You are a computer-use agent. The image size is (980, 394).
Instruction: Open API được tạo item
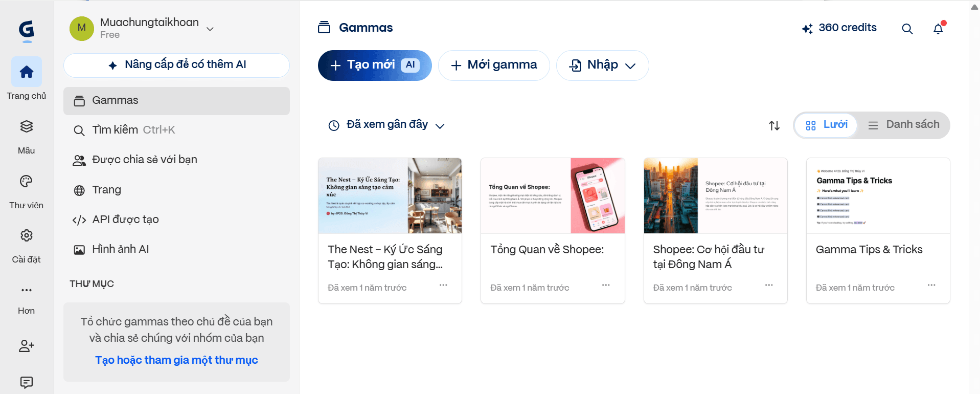click(x=176, y=220)
